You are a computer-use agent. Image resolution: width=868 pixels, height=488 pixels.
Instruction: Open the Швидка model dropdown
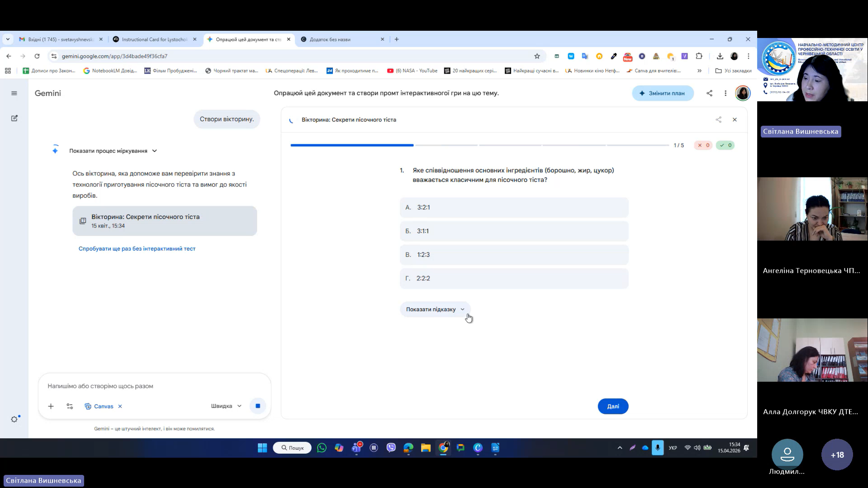tap(226, 406)
